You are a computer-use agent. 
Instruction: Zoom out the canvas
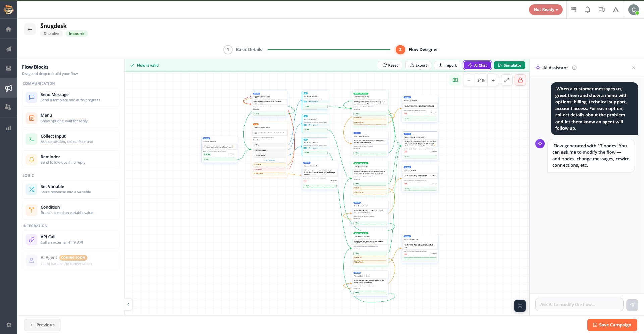tap(469, 80)
